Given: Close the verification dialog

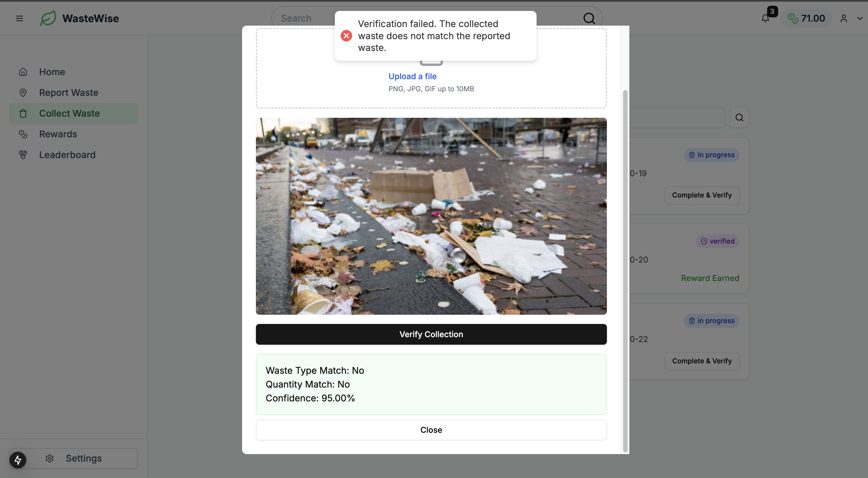Looking at the screenshot, I should point(431,430).
